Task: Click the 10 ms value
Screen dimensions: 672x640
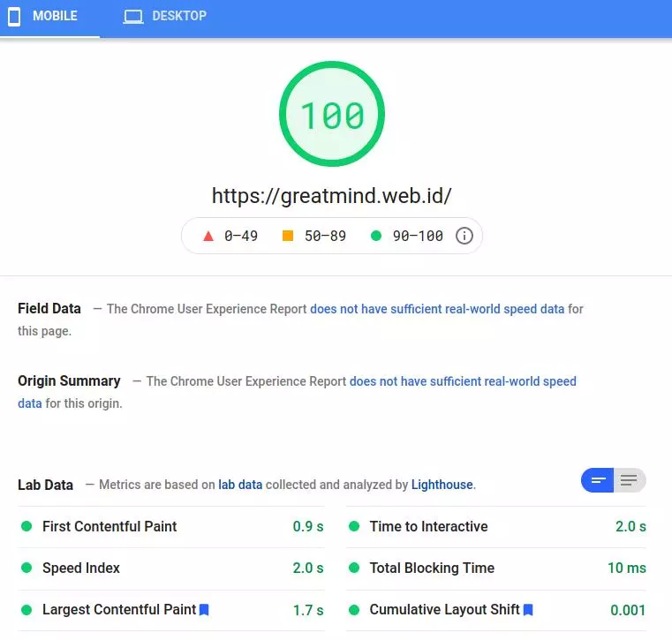Action: click(x=627, y=568)
